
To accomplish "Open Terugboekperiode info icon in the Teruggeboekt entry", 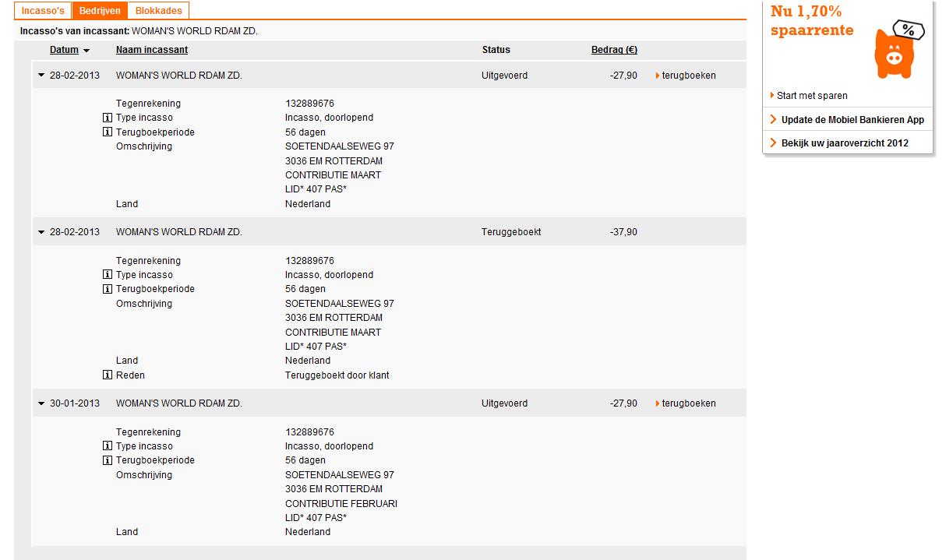I will point(108,289).
